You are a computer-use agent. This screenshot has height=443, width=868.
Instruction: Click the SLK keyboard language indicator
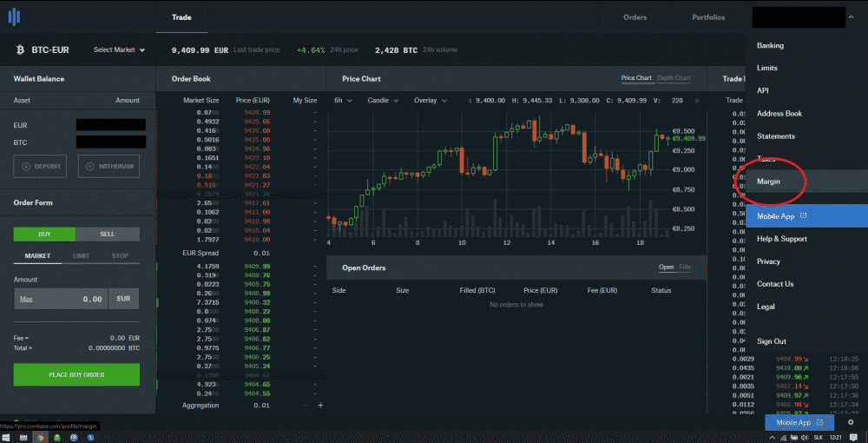[818, 438]
